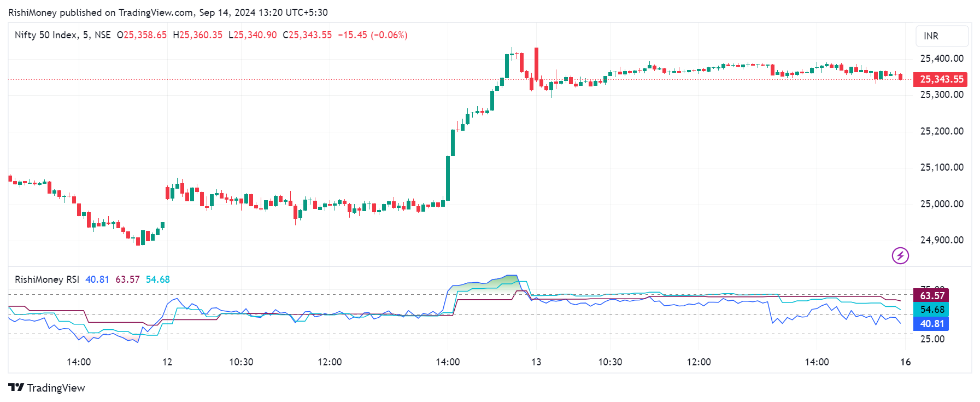Viewport: 980px width, 402px height.
Task: Click the first 12:00 time axis label
Action: point(330,362)
